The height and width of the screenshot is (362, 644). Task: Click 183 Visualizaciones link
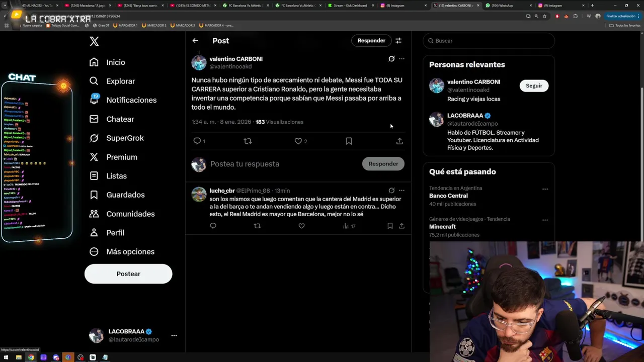(x=279, y=122)
